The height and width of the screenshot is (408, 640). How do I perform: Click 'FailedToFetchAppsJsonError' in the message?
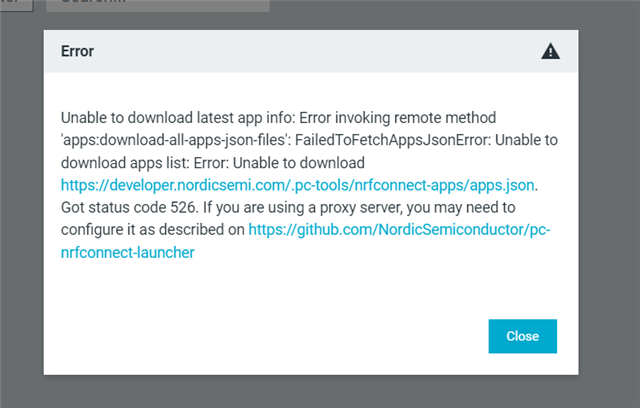point(392,140)
